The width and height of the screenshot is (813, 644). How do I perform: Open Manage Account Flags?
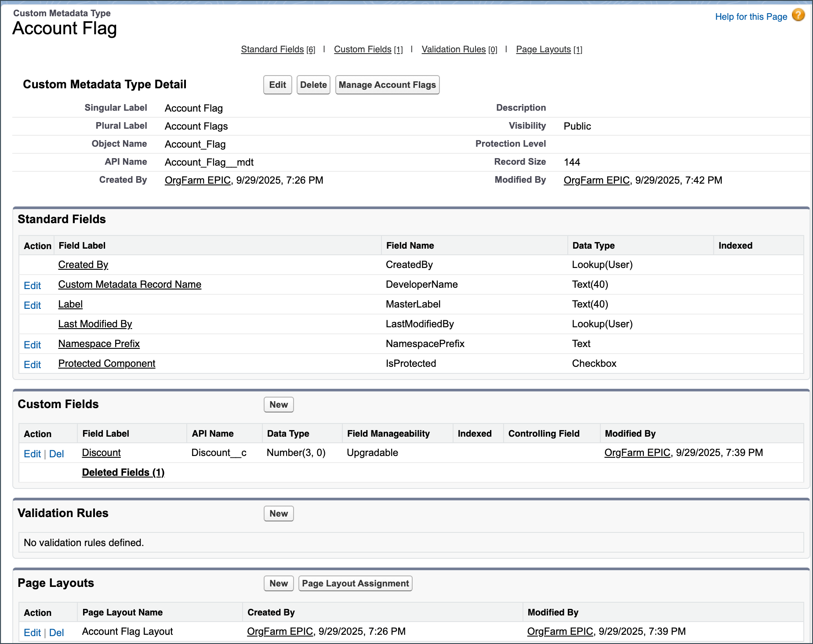[387, 85]
